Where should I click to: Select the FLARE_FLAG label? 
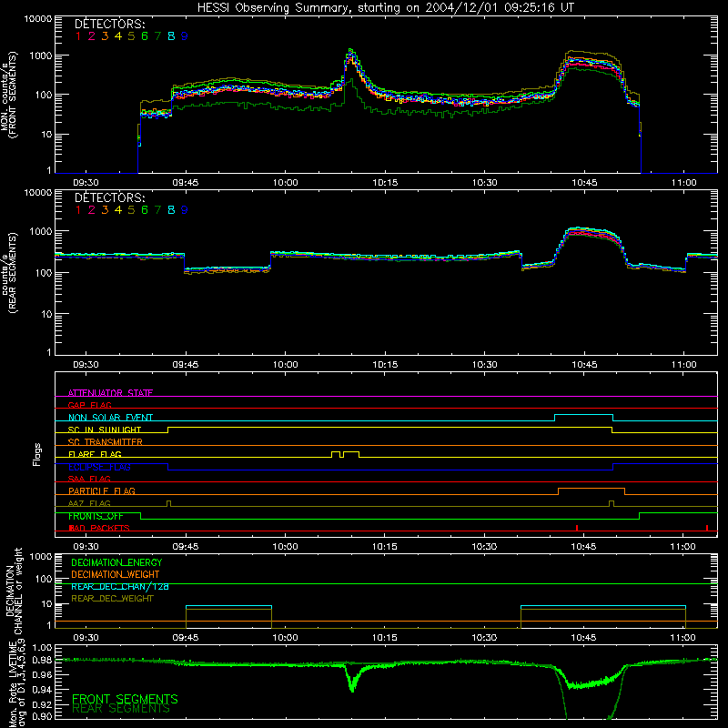[95, 454]
